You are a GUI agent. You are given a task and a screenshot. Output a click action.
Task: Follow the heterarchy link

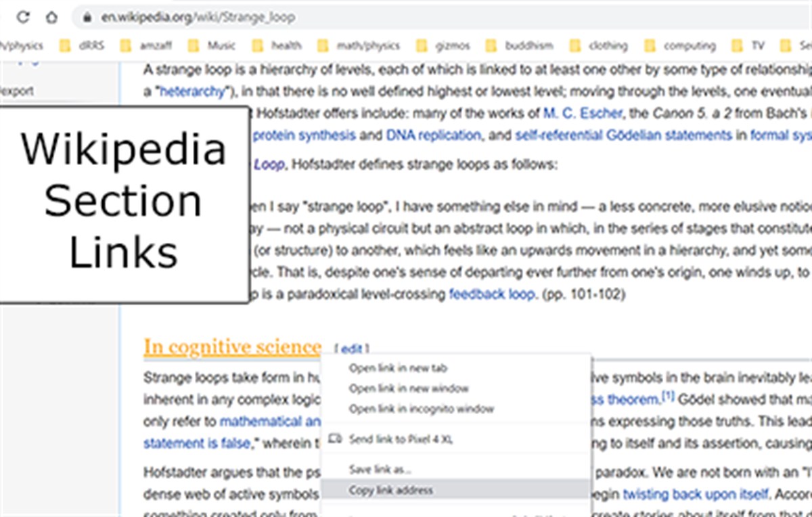click(191, 91)
